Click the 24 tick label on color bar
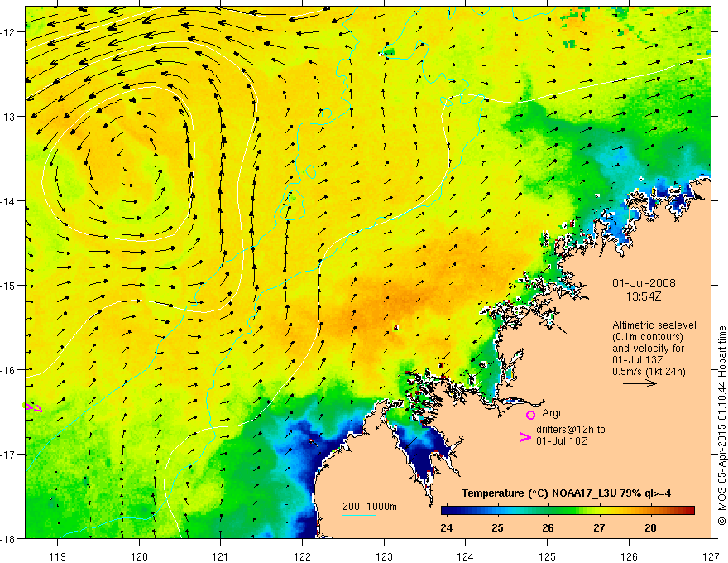Image resolution: width=728 pixels, height=563 pixels. 447,527
